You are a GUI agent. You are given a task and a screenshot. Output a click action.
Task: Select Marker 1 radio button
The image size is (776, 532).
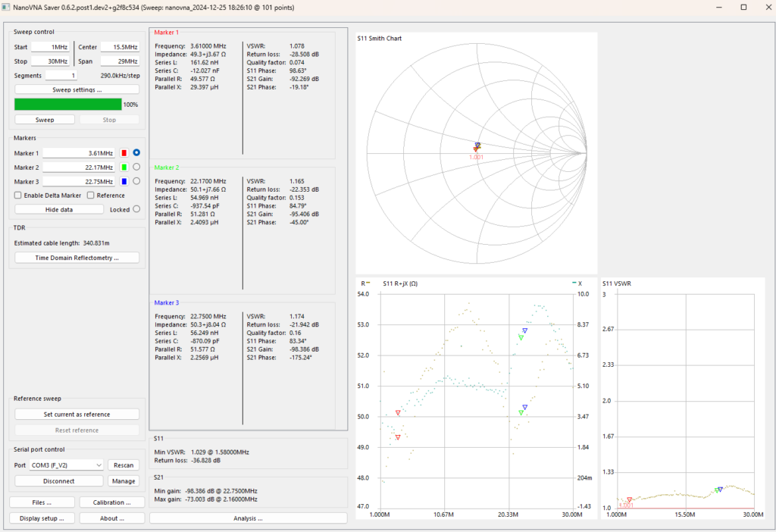pyautogui.click(x=136, y=153)
